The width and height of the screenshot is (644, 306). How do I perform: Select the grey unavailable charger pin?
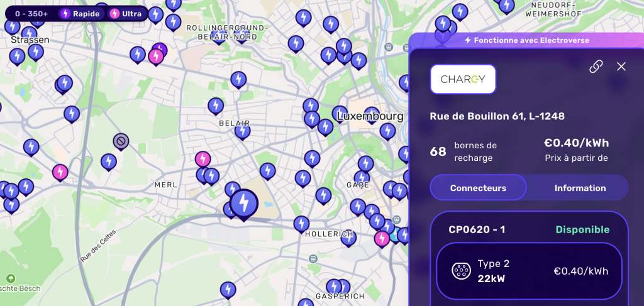pyautogui.click(x=121, y=142)
